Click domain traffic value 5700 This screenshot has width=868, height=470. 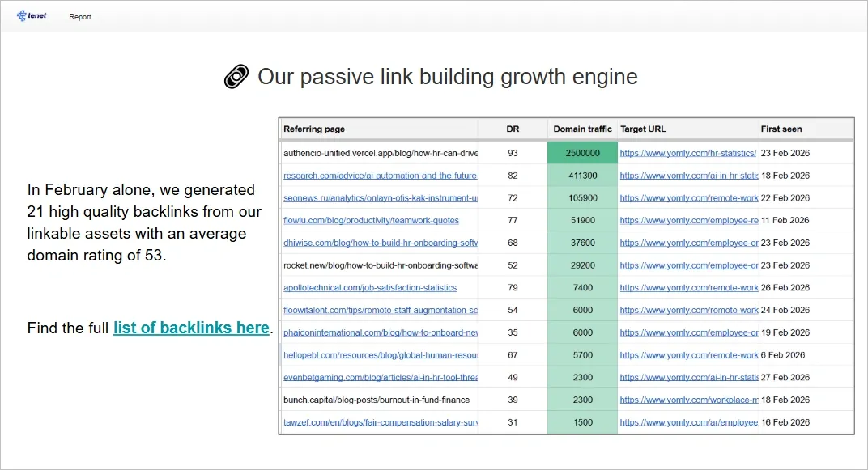(582, 355)
